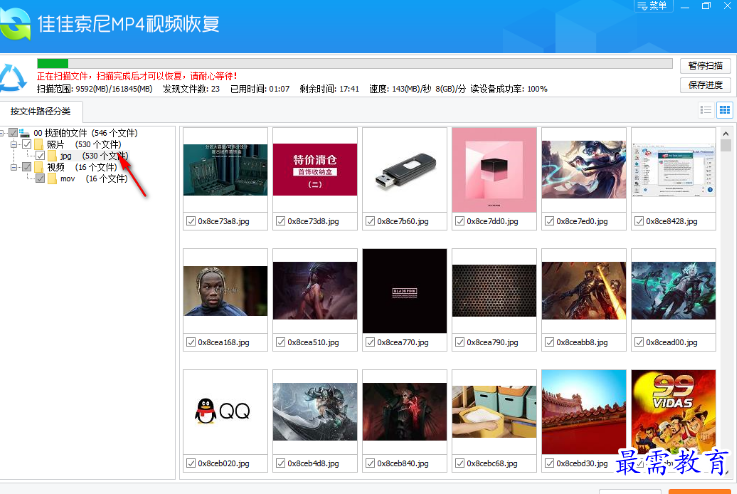Uncheck file 0x8cead00.jpg
737x494 pixels.
639,342
